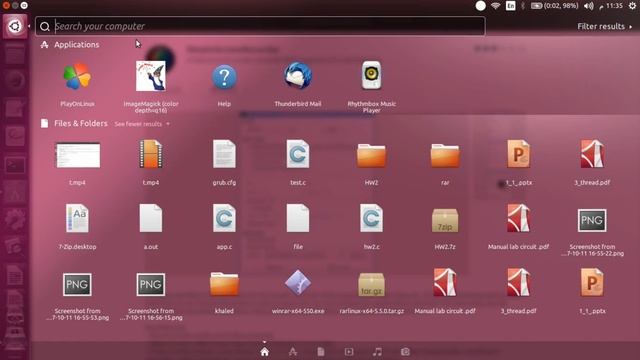Screen dimensions: 640x360
Task: Switch to the Music lens
Action: coord(377,351)
